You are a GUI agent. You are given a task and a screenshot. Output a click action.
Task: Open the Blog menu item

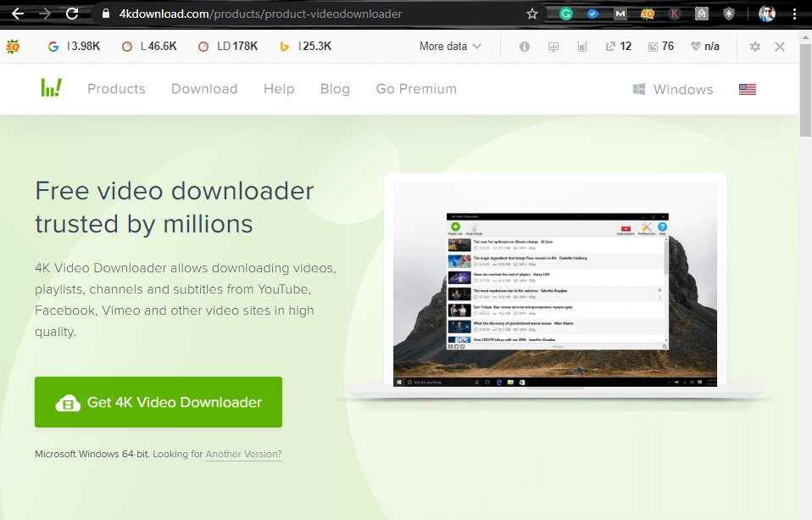[335, 88]
